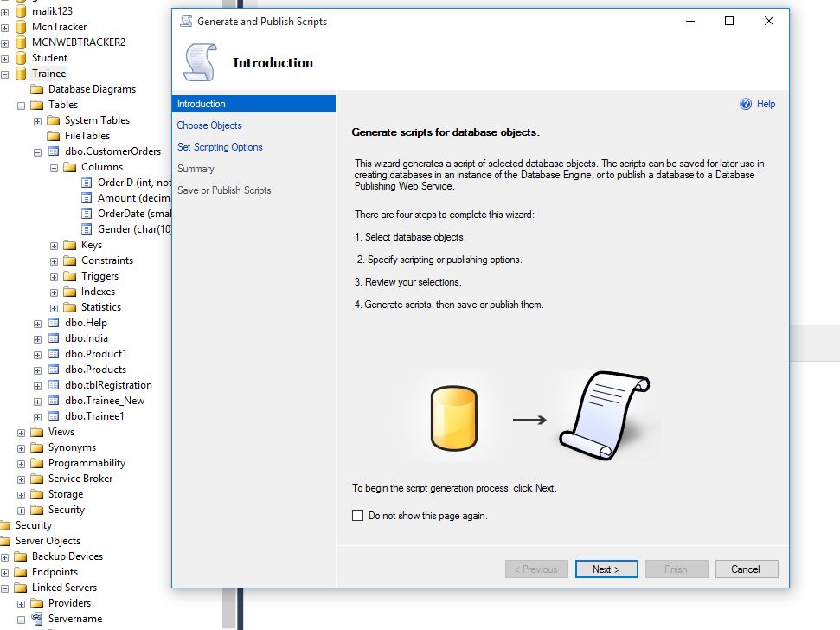Go to the Choose Objects step
Screen dimensions: 840x630
coord(209,125)
